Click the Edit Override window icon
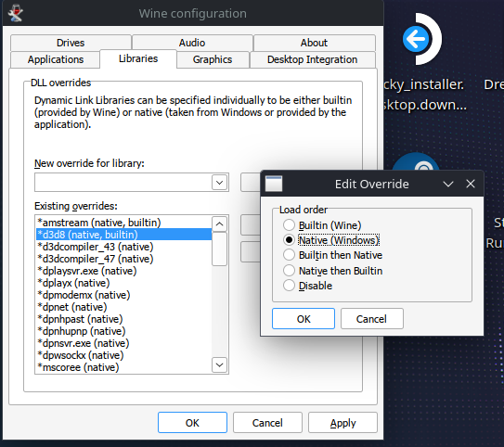 [x=274, y=184]
